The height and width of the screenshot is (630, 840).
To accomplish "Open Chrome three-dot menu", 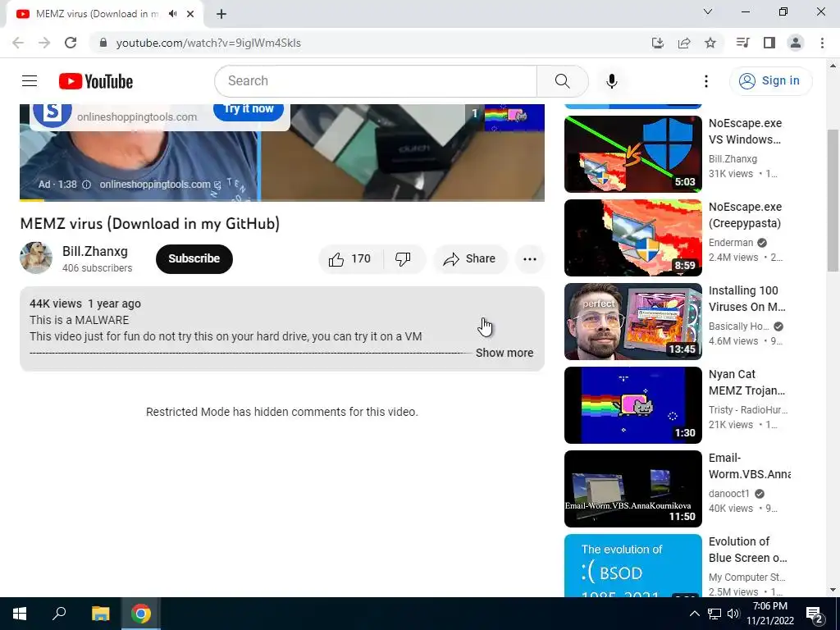I will 822,43.
